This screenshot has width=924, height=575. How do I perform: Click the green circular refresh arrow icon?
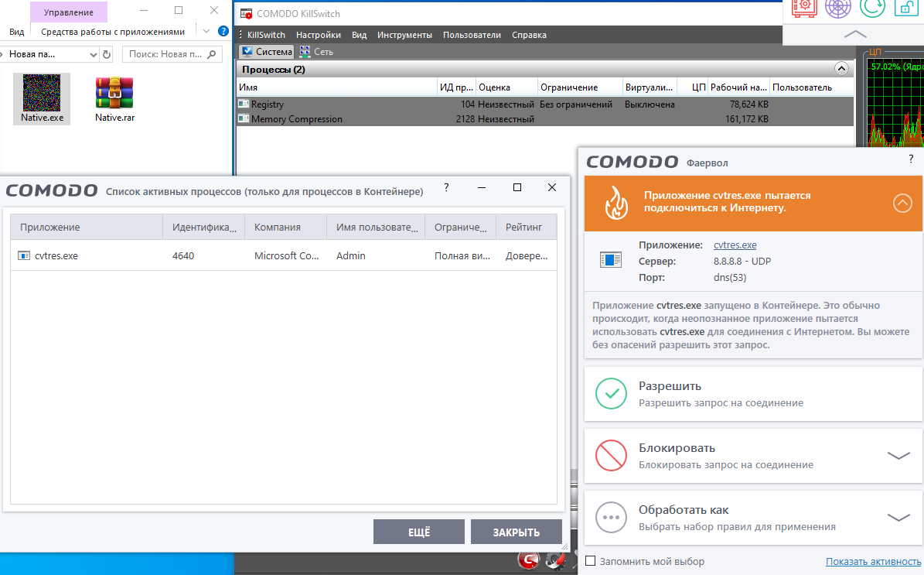(871, 8)
